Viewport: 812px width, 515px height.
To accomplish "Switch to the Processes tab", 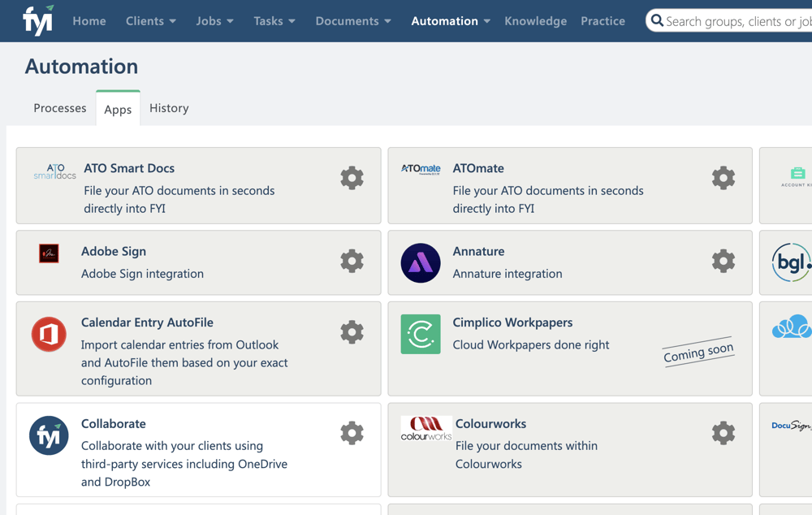I will pyautogui.click(x=59, y=108).
